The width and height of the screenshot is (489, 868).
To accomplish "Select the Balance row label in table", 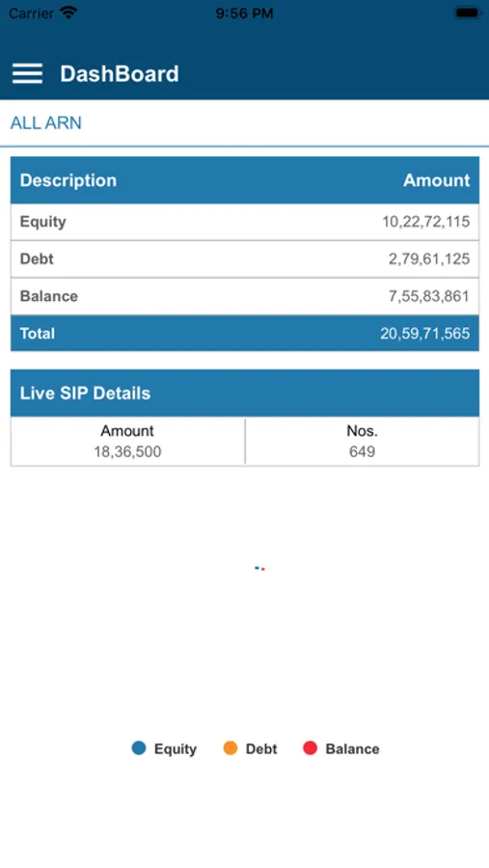I will pyautogui.click(x=49, y=296).
